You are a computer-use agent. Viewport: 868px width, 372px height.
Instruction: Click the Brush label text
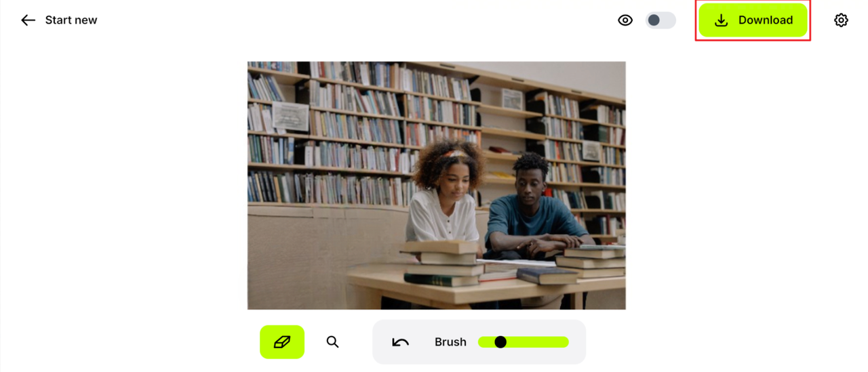450,342
